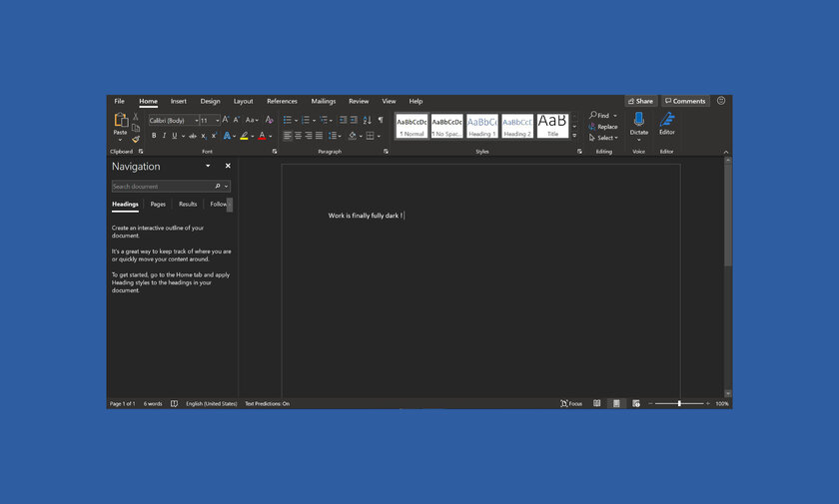Screen dimensions: 839x504
Task: Apply strikethrough formatting
Action: pyautogui.click(x=193, y=136)
